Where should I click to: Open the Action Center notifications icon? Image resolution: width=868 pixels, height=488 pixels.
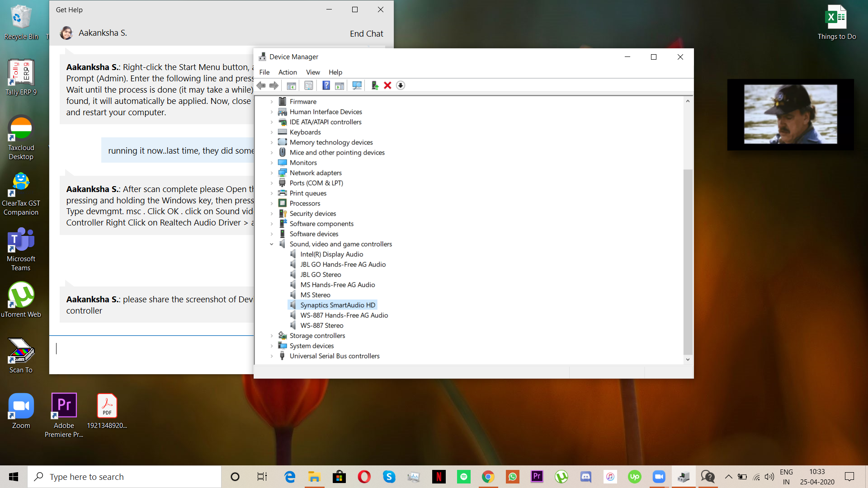[849, 477]
